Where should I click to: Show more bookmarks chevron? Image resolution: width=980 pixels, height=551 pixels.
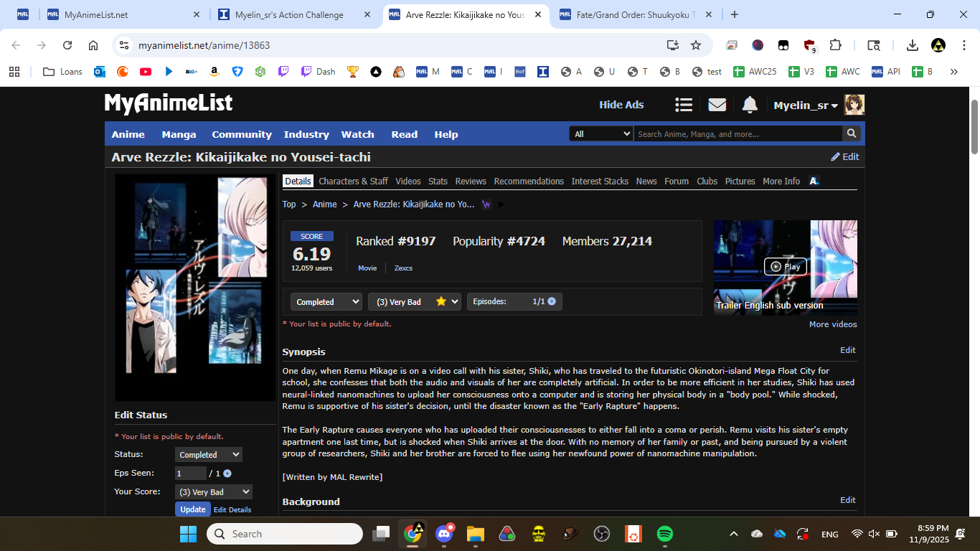tap(953, 72)
